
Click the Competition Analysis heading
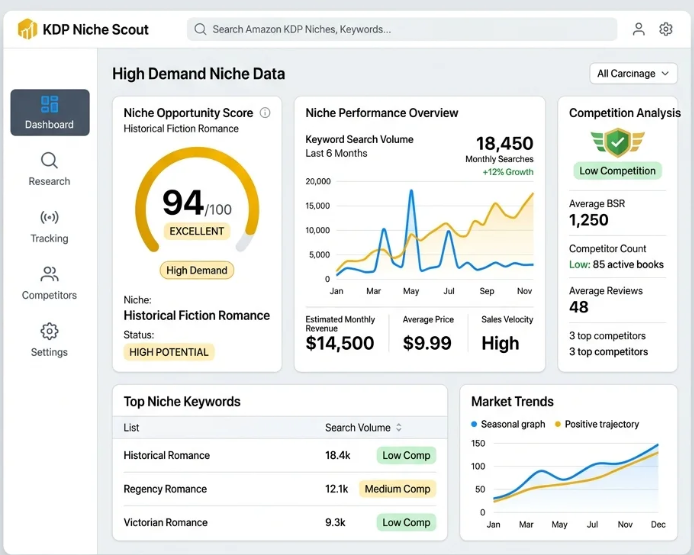coord(625,113)
